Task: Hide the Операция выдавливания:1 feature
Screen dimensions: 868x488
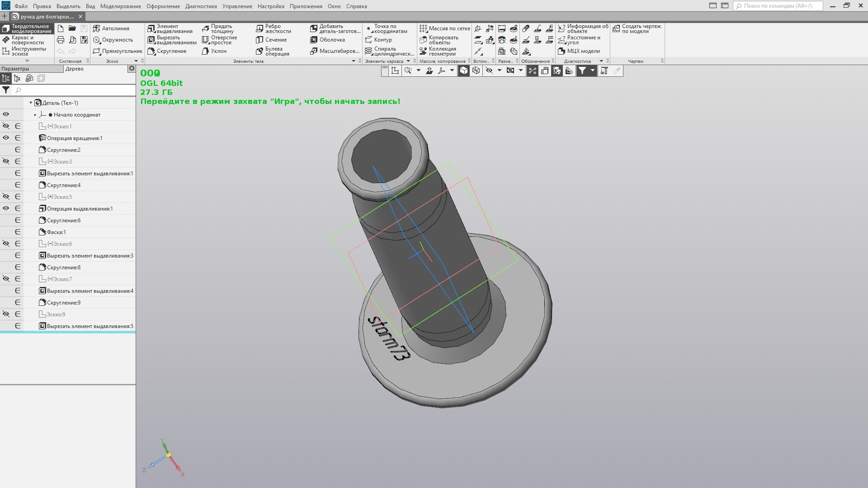Action: (x=6, y=208)
